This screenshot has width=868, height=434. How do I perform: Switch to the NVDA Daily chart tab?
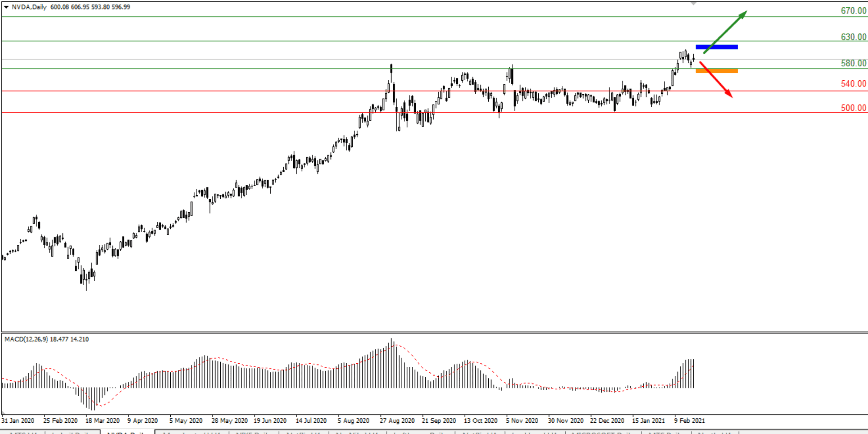pyautogui.click(x=127, y=432)
